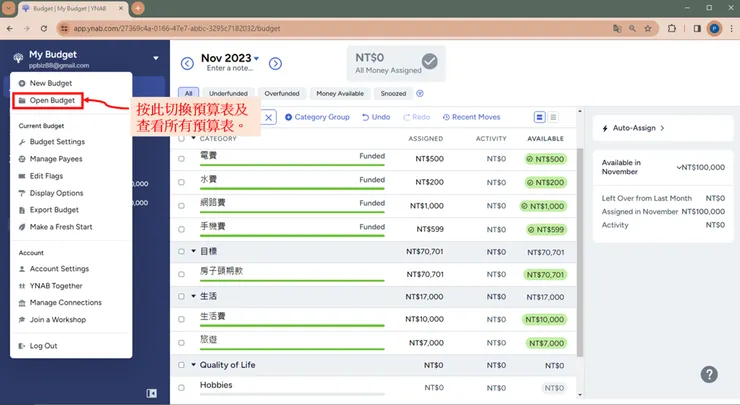The width and height of the screenshot is (740, 405).
Task: Go to the previous month arrow
Action: [187, 63]
